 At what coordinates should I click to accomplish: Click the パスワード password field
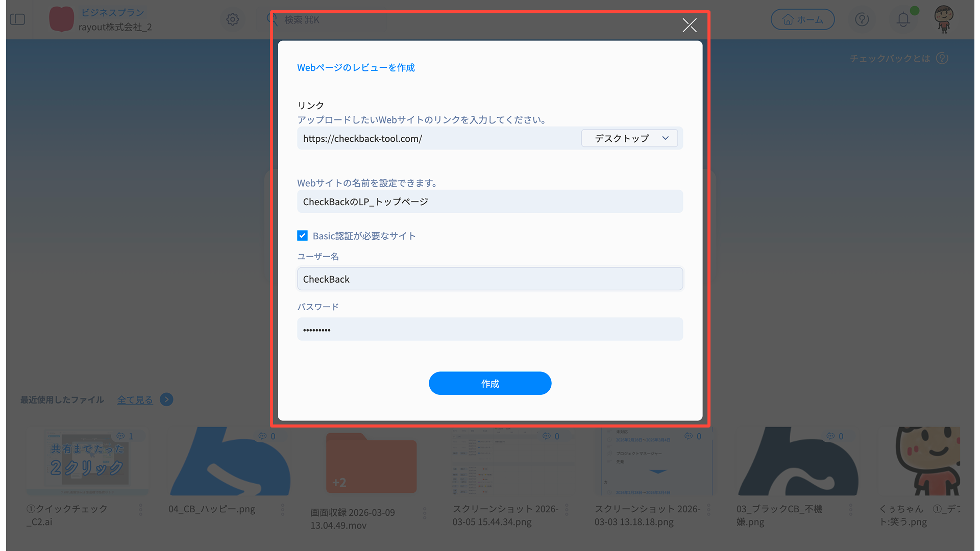489,330
